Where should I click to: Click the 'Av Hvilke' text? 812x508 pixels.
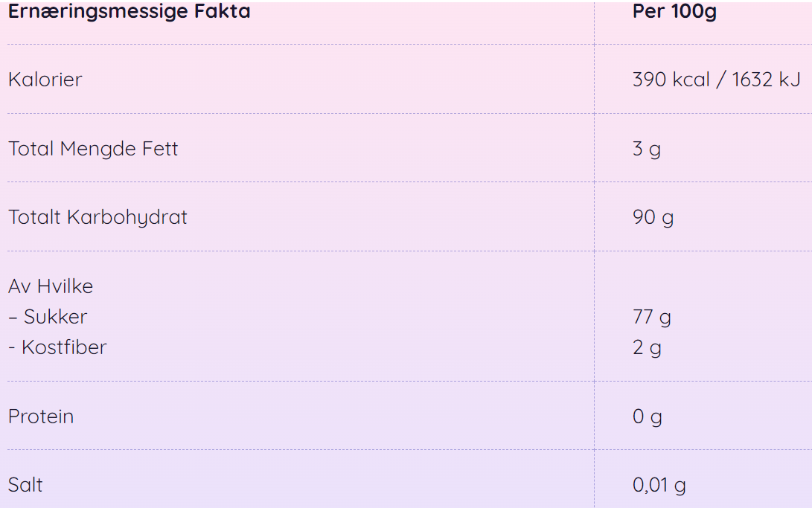pyautogui.click(x=51, y=286)
